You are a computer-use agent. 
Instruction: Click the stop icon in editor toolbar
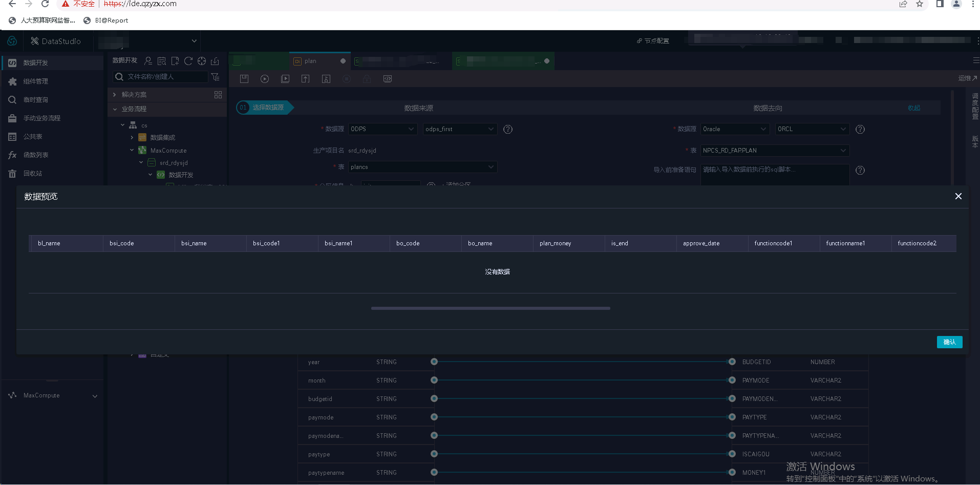pos(347,79)
